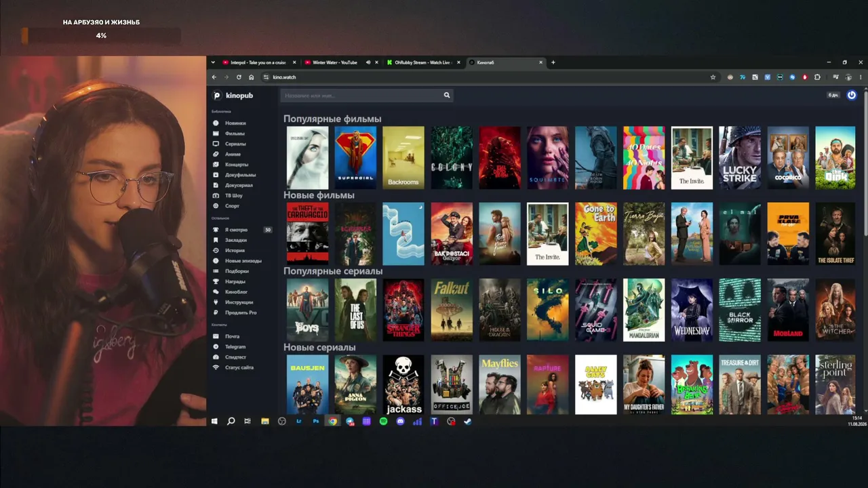
Task: Close the Interpol tab
Action: click(294, 62)
